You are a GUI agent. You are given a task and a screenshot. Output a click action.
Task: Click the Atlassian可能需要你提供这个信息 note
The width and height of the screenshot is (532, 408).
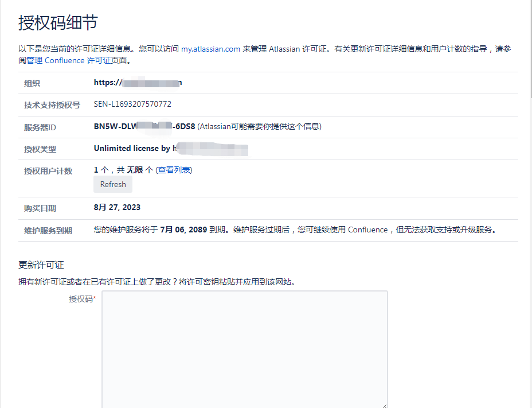[260, 126]
